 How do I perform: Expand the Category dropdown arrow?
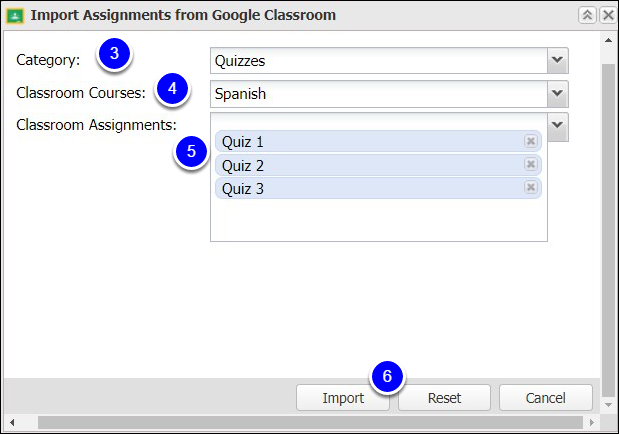point(557,60)
